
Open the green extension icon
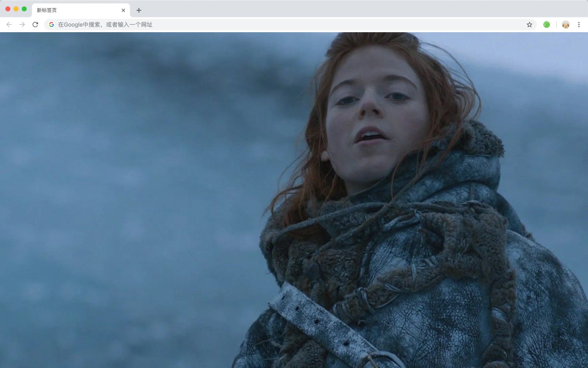point(547,24)
